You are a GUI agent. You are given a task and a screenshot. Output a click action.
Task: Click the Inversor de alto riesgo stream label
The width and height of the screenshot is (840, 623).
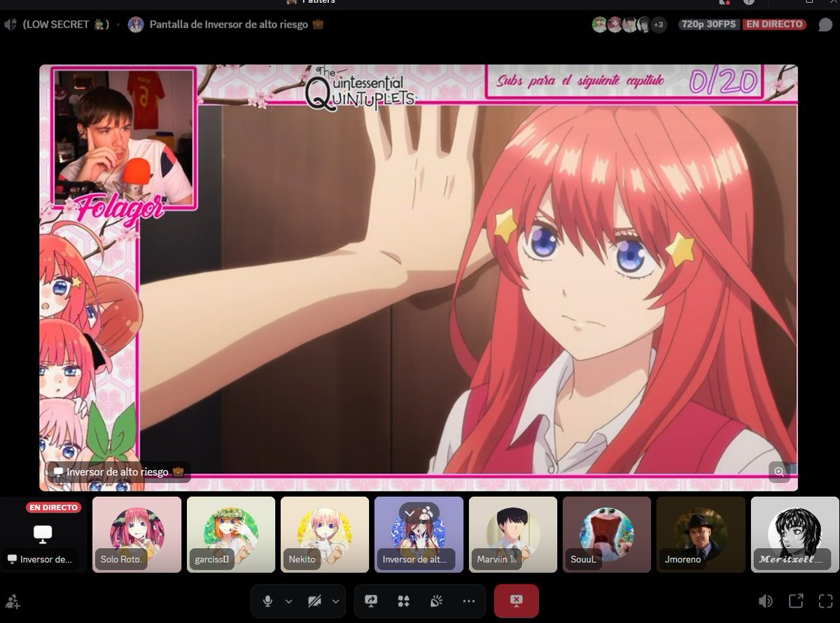click(118, 472)
